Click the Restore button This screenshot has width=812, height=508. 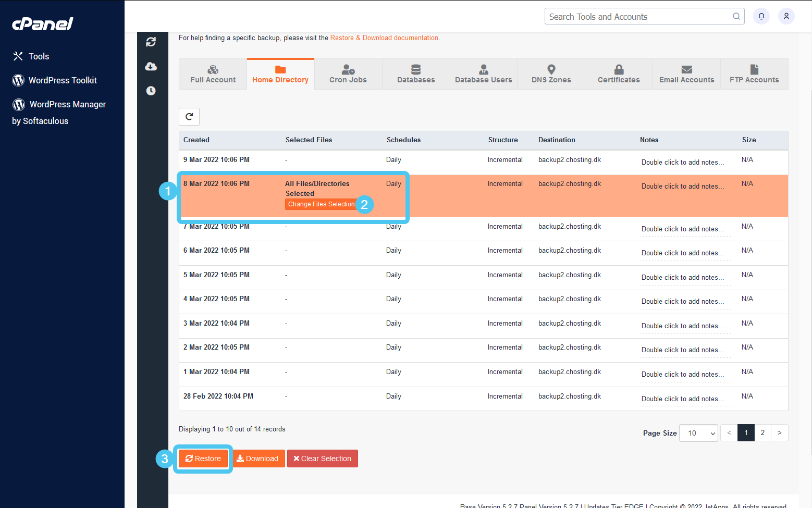pos(203,459)
